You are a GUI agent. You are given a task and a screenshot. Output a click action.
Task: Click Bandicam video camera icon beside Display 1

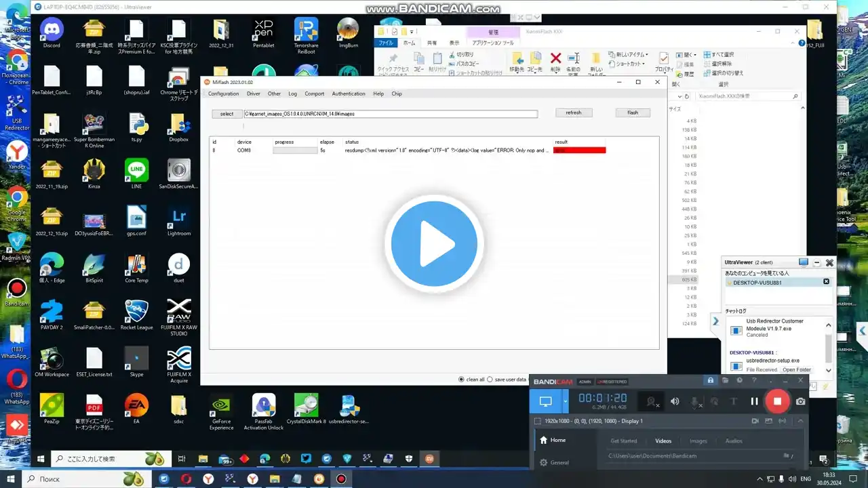pyautogui.click(x=755, y=421)
